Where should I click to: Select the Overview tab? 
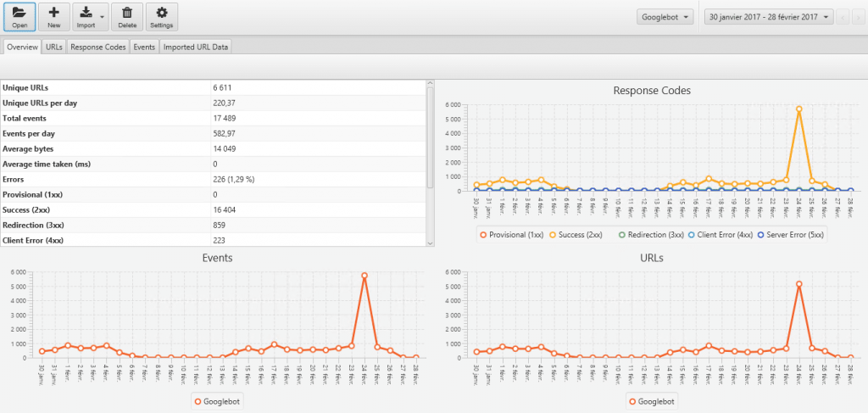[x=22, y=47]
